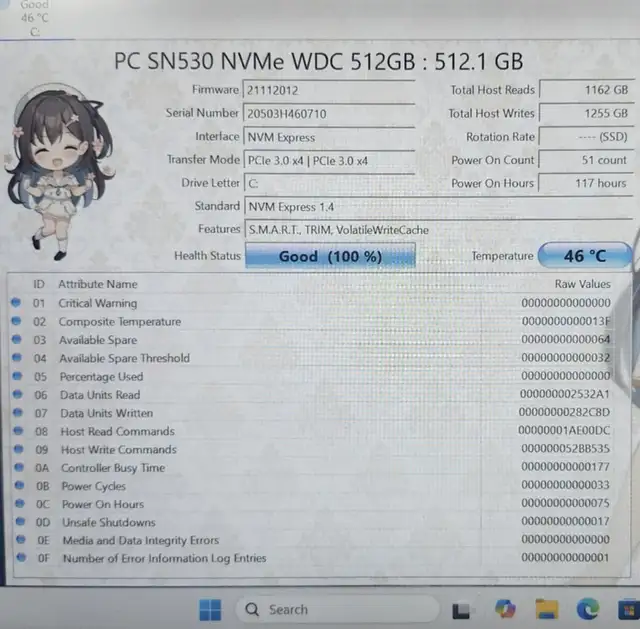This screenshot has width=640, height=629.
Task: Select the Critical Warning attribute name
Action: pyautogui.click(x=98, y=303)
